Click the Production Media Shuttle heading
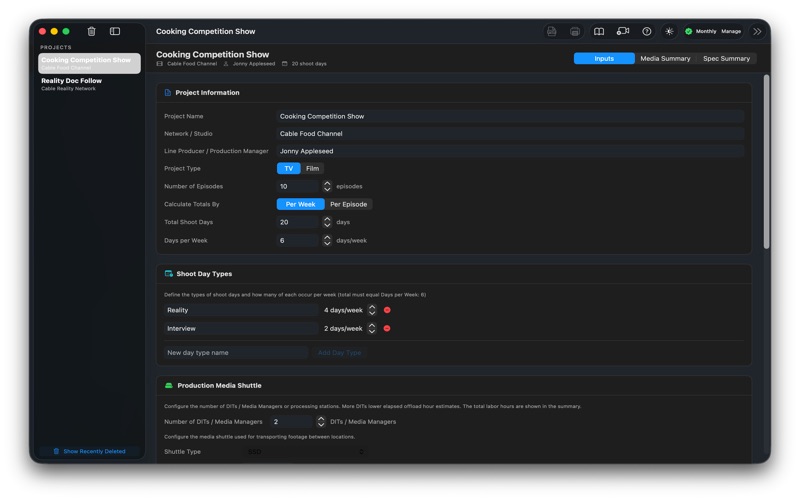This screenshot has width=800, height=500. pos(219,385)
